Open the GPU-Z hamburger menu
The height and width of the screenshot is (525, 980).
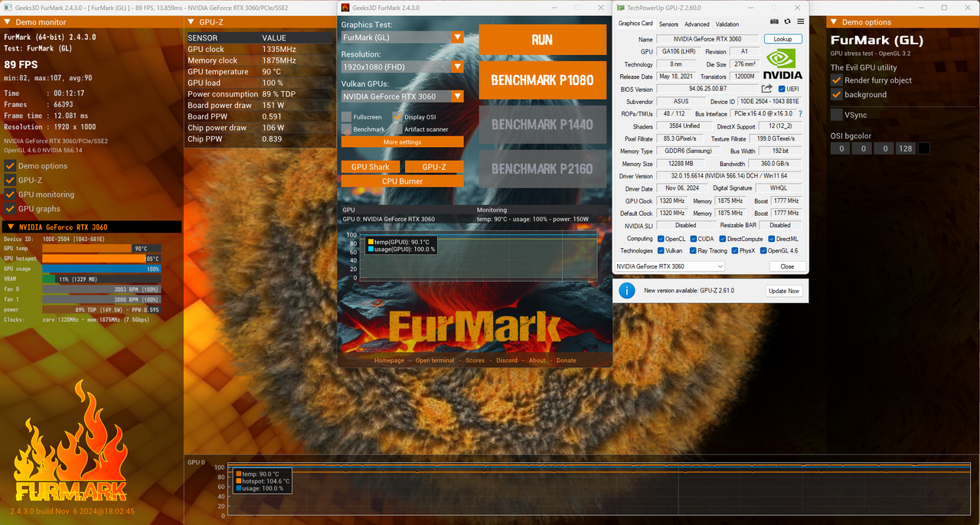coord(801,21)
